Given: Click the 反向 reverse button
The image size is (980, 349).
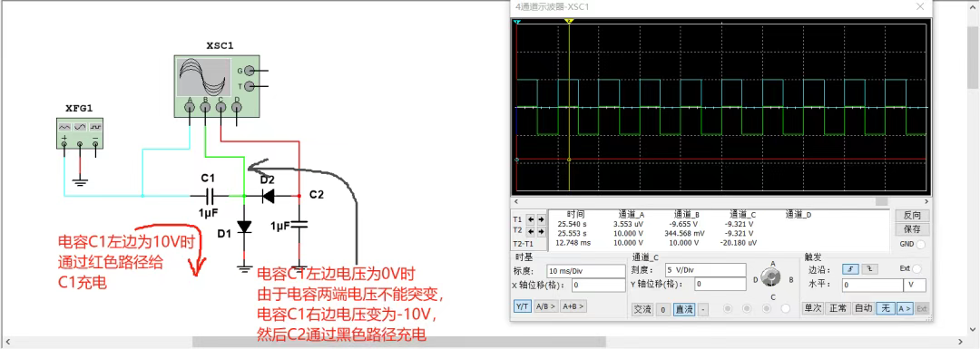Looking at the screenshot, I should point(912,216).
